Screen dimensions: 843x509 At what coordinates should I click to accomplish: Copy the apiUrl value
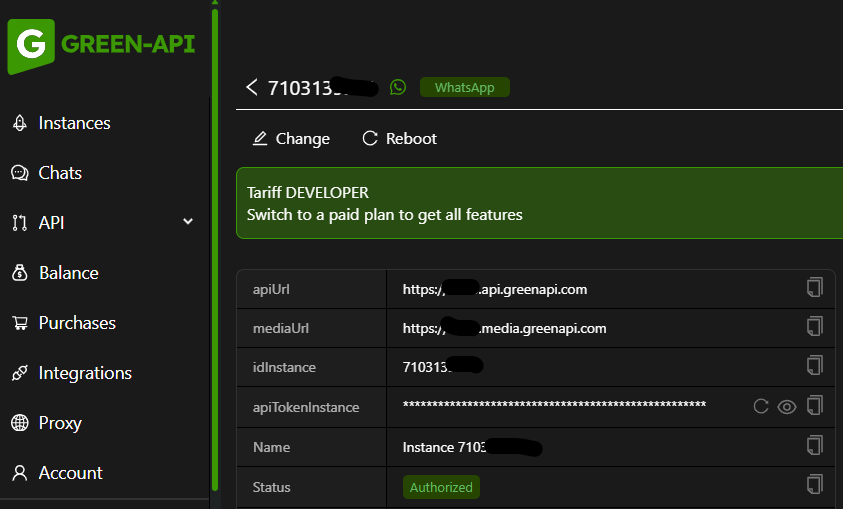point(815,288)
